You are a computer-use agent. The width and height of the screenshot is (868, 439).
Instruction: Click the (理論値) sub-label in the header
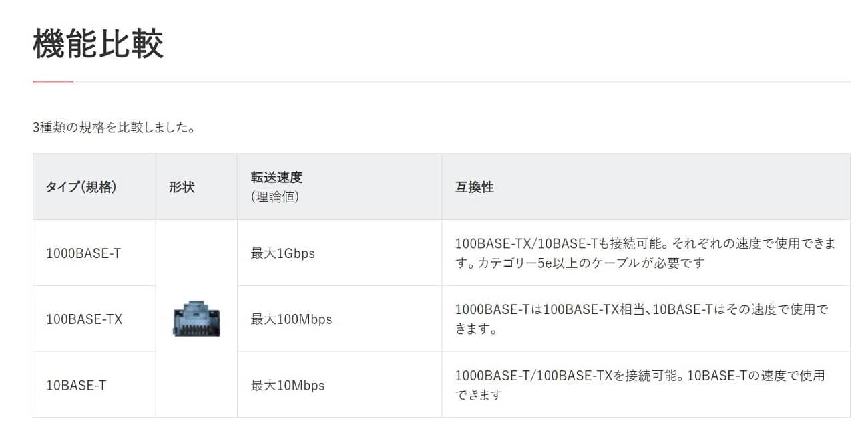pos(275,197)
